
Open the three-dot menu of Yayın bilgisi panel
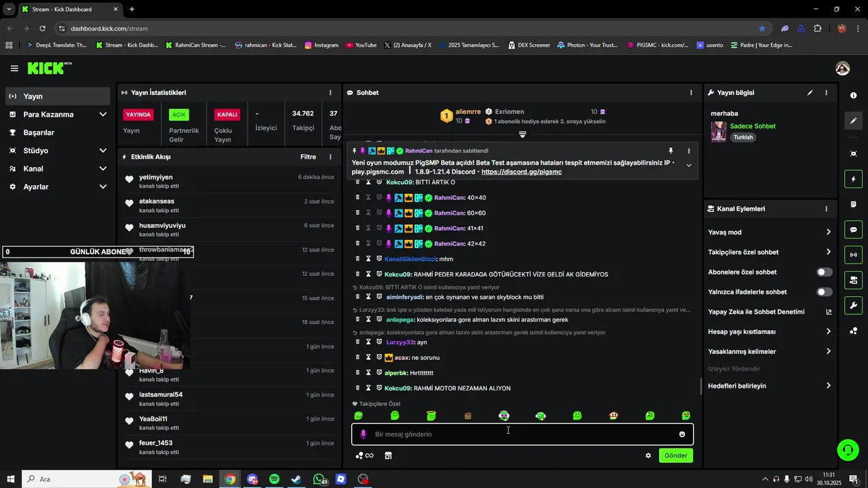click(826, 93)
